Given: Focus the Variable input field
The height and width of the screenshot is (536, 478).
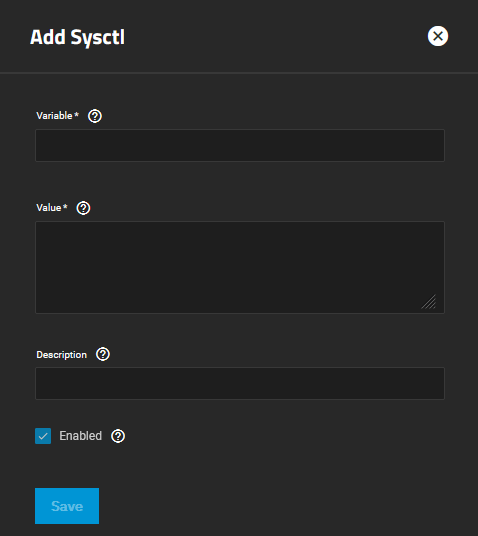Looking at the screenshot, I should point(240,145).
